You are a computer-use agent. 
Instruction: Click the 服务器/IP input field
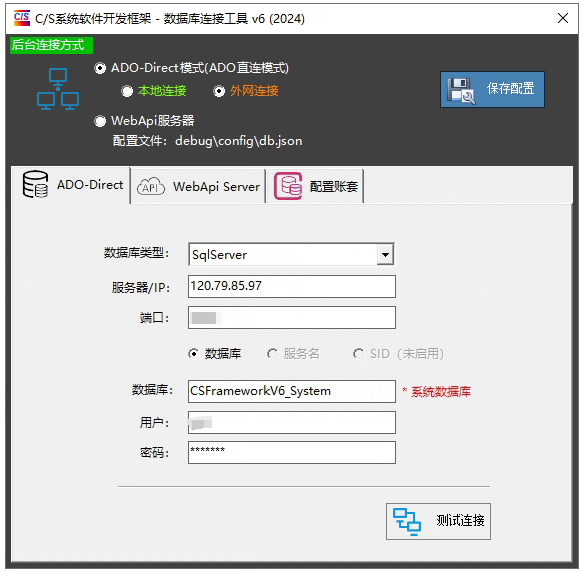click(x=292, y=286)
